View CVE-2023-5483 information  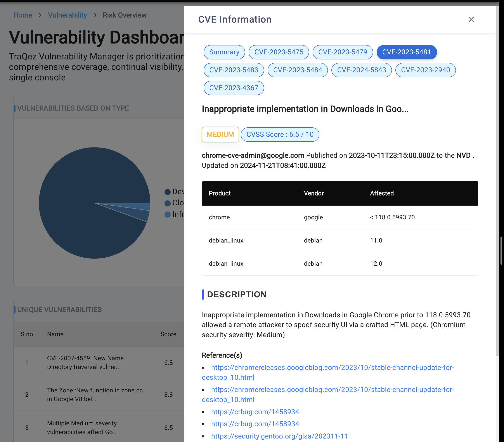pyautogui.click(x=234, y=70)
